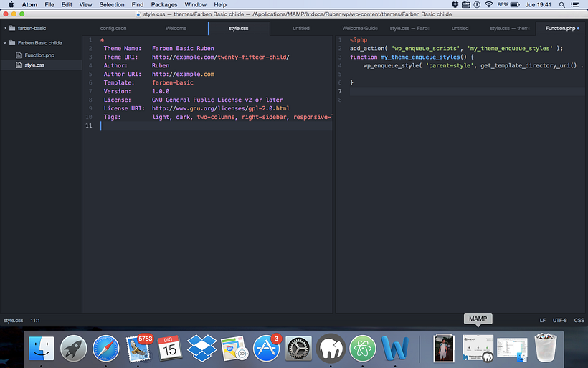Expand the farben-basic folder chevron
The image size is (588, 368).
[x=5, y=28]
